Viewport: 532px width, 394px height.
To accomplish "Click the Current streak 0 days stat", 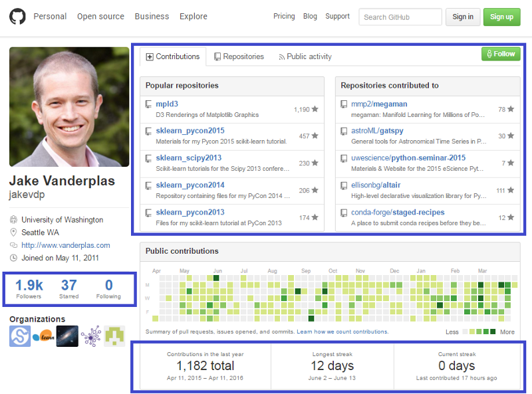I will click(x=457, y=366).
